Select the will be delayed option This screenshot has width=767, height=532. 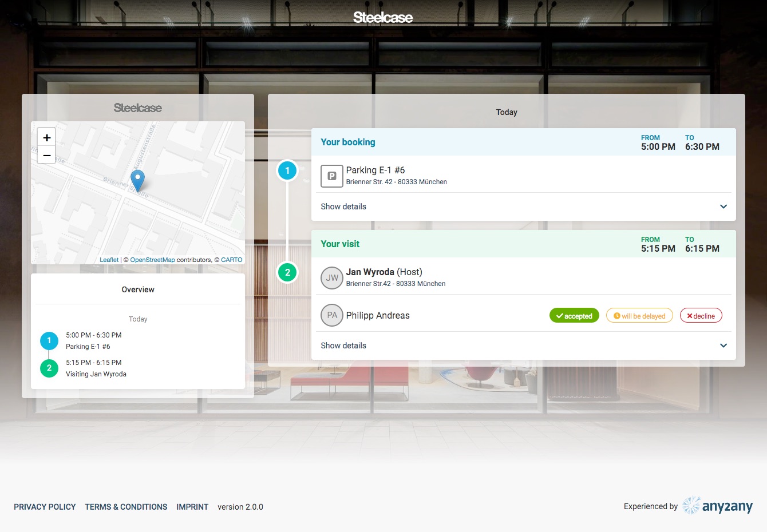coord(639,316)
